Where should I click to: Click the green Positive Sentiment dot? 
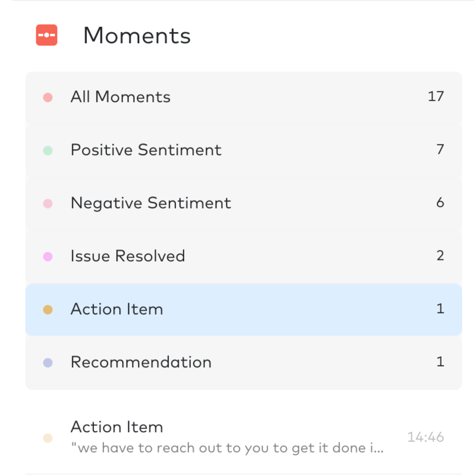[48, 150]
